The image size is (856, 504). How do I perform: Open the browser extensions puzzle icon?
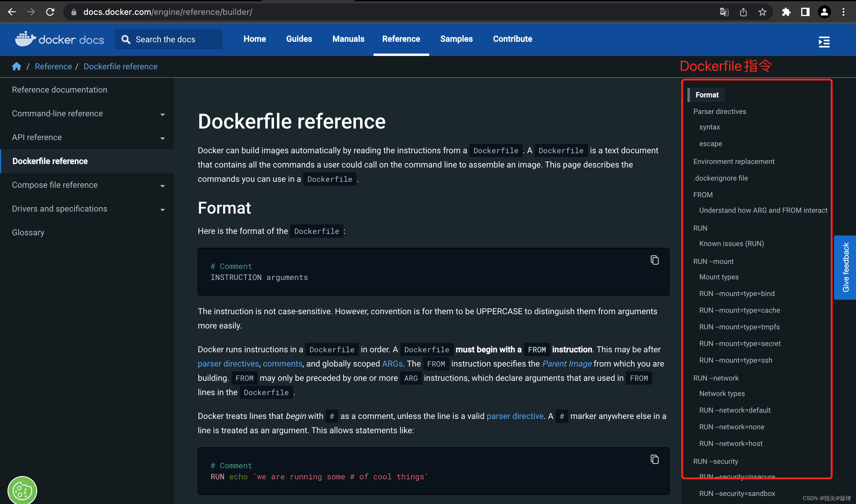coord(786,12)
